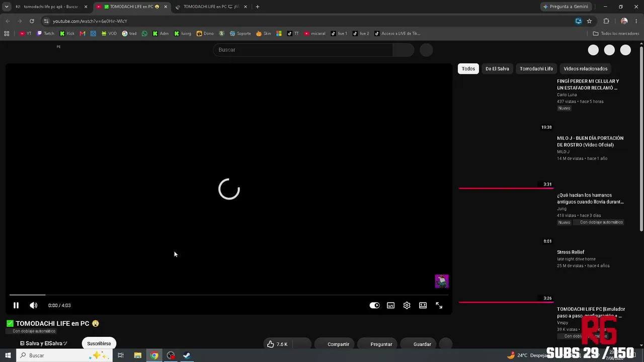Image resolution: width=644 pixels, height=362 pixels.
Task: Open the Twtch bookmark
Action: tap(45, 34)
